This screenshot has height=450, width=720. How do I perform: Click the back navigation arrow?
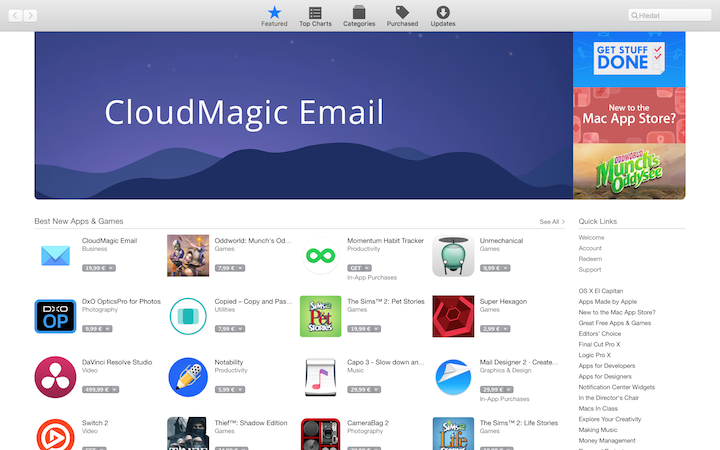pyautogui.click(x=15, y=16)
